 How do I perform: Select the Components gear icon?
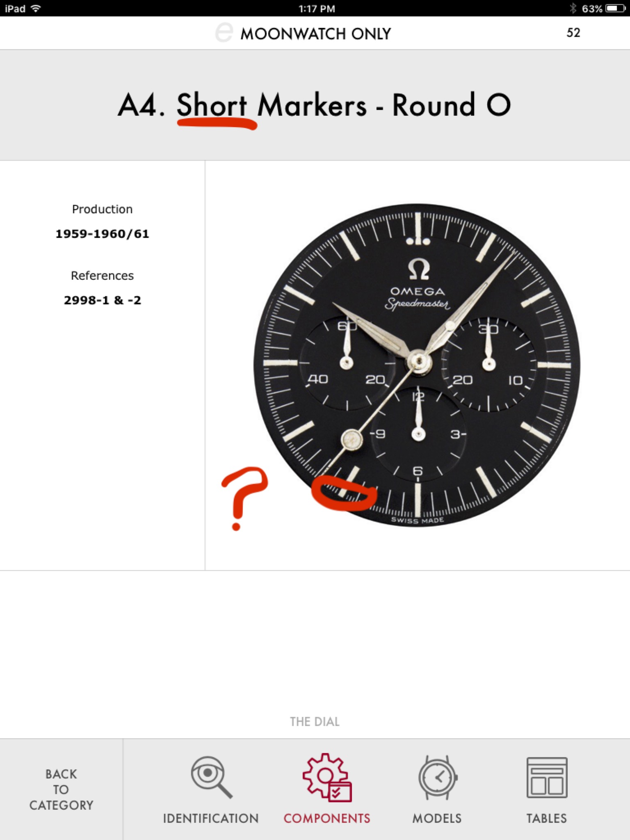[x=327, y=777]
